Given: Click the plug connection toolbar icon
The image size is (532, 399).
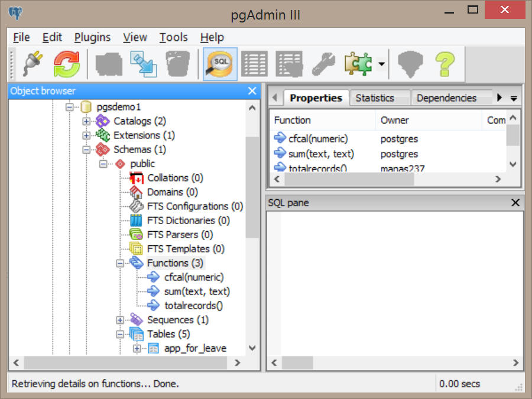Looking at the screenshot, I should click(33, 64).
